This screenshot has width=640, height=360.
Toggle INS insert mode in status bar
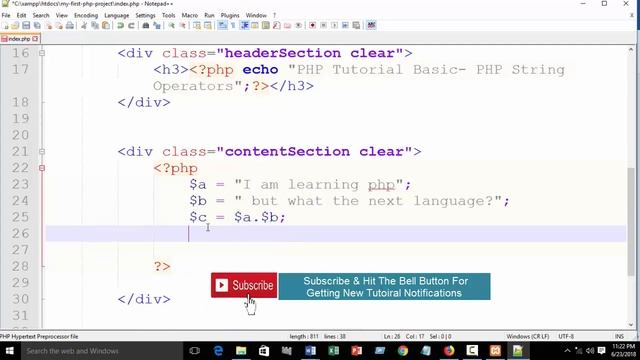click(x=619, y=336)
